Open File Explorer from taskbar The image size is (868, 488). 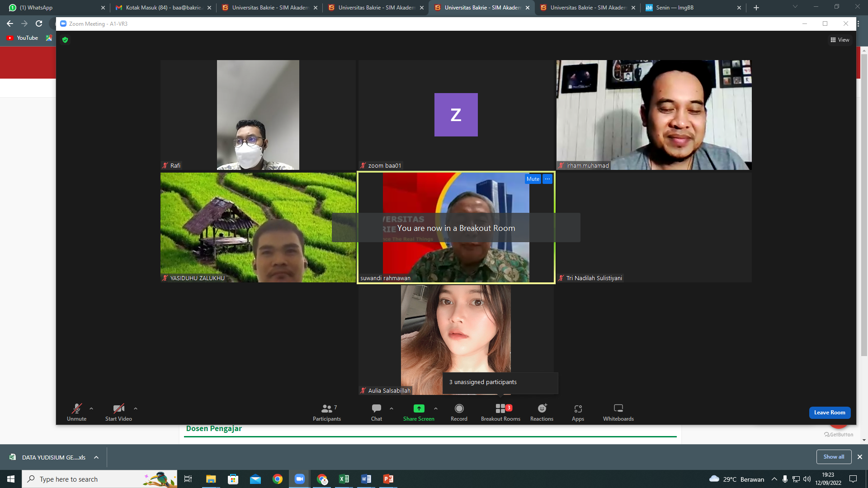211,479
